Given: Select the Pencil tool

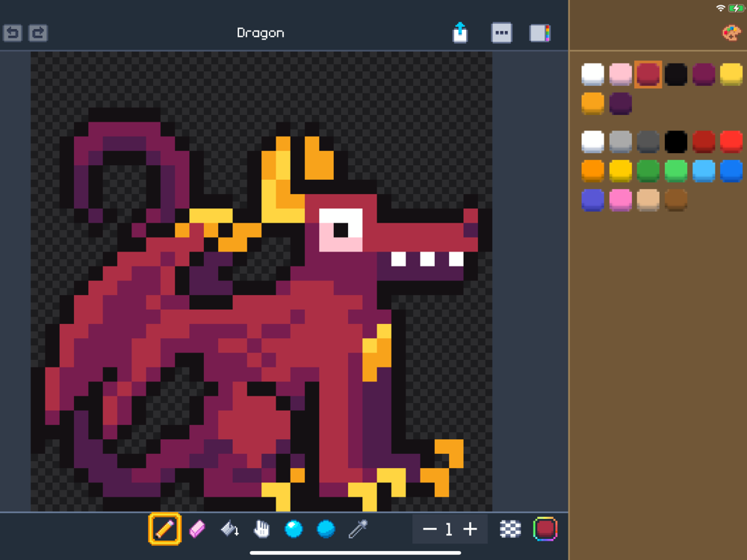Looking at the screenshot, I should [x=165, y=529].
